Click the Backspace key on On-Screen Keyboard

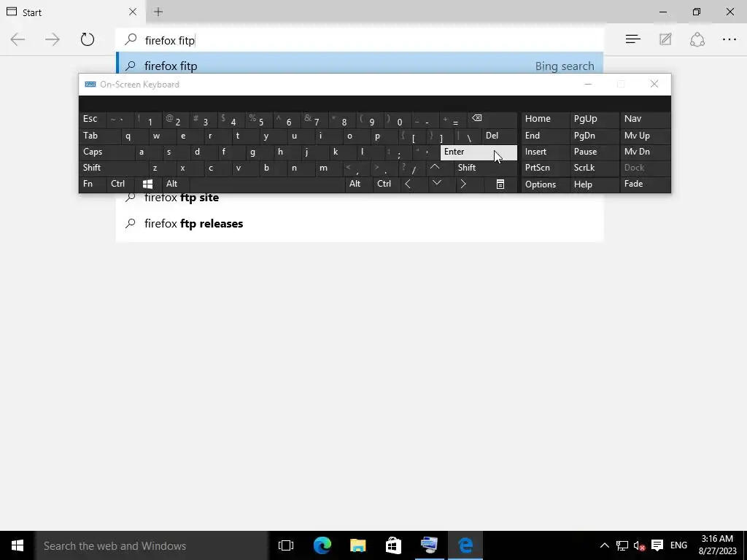[x=492, y=119]
